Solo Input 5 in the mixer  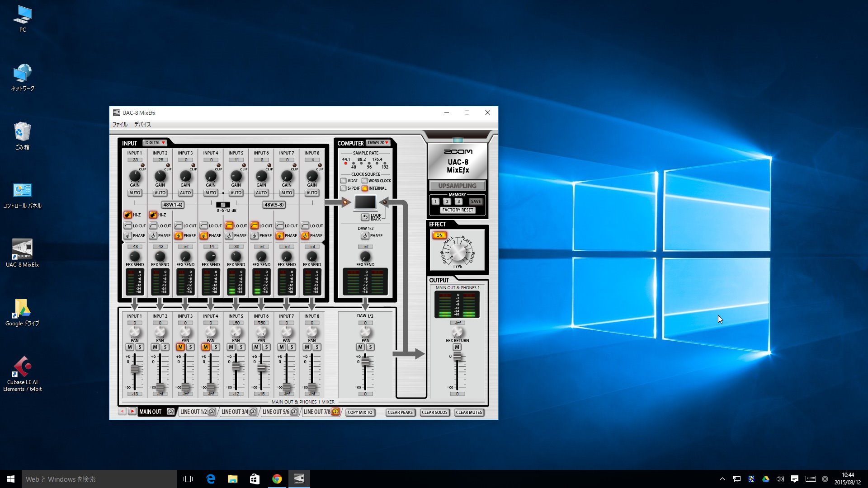241,347
